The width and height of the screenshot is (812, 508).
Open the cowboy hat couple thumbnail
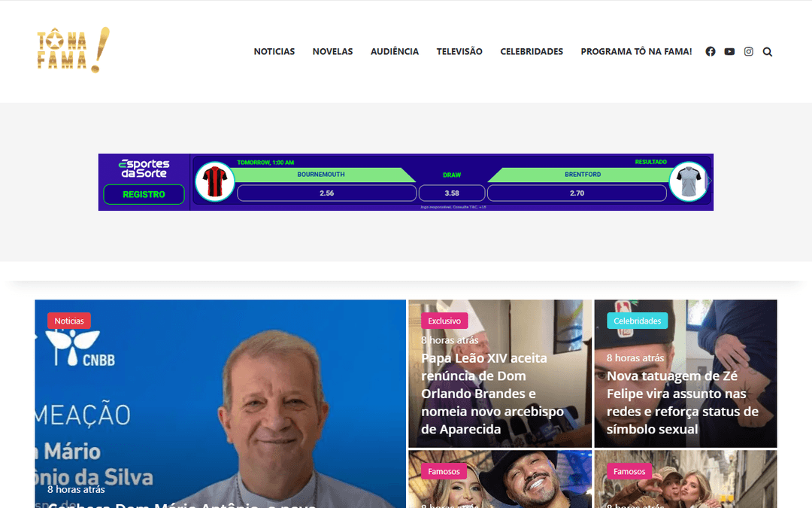click(500, 479)
